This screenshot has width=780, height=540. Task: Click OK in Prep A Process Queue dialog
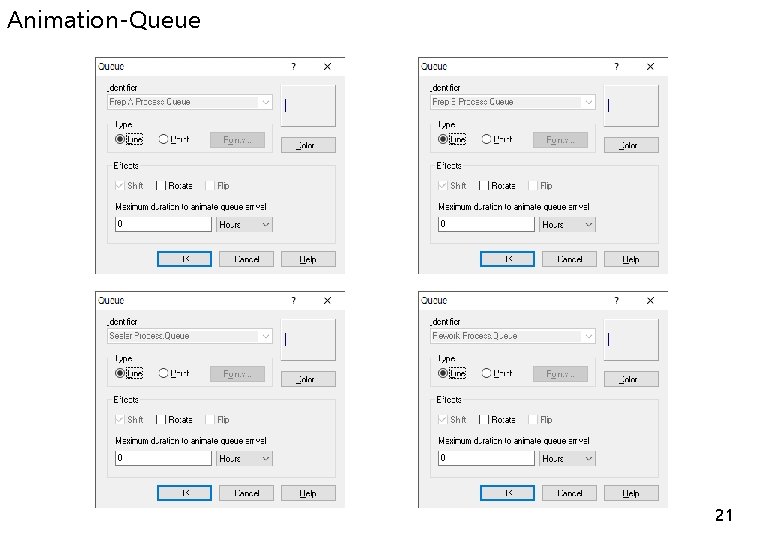185,259
